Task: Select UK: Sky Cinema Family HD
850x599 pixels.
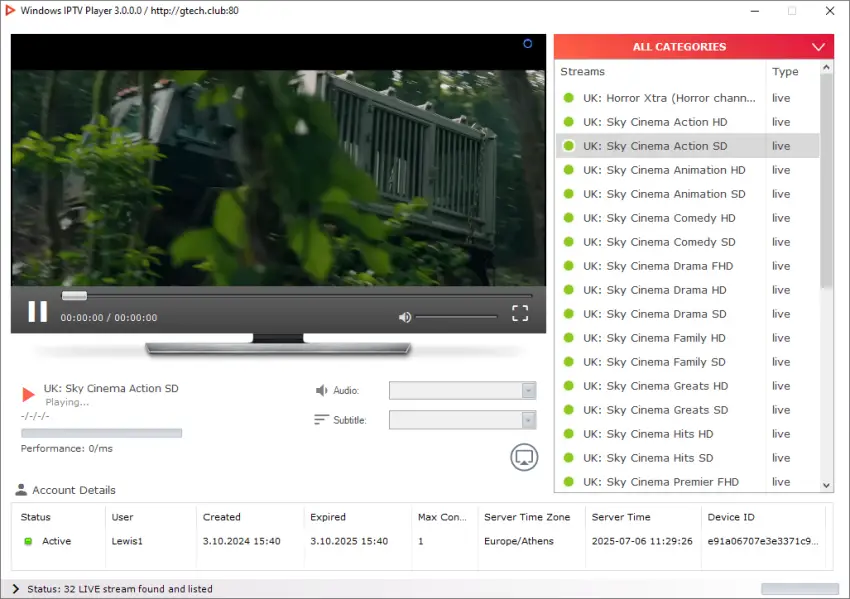Action: click(687, 338)
